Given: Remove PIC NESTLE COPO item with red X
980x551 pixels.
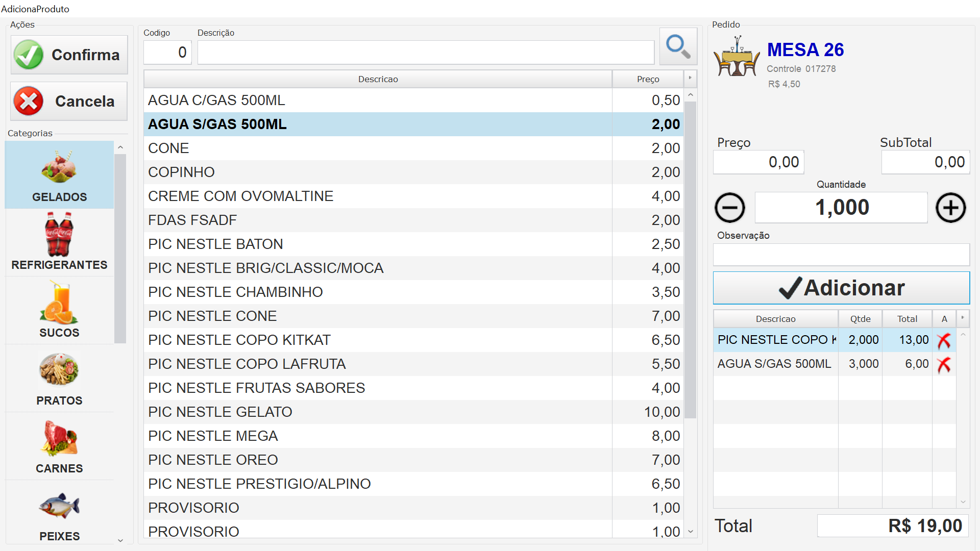Looking at the screenshot, I should pos(944,340).
